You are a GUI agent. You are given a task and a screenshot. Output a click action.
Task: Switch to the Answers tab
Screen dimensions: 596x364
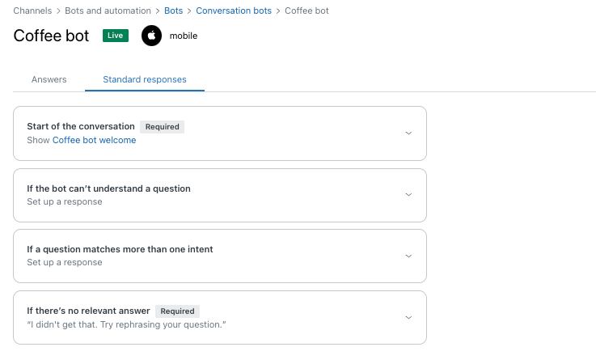point(49,79)
